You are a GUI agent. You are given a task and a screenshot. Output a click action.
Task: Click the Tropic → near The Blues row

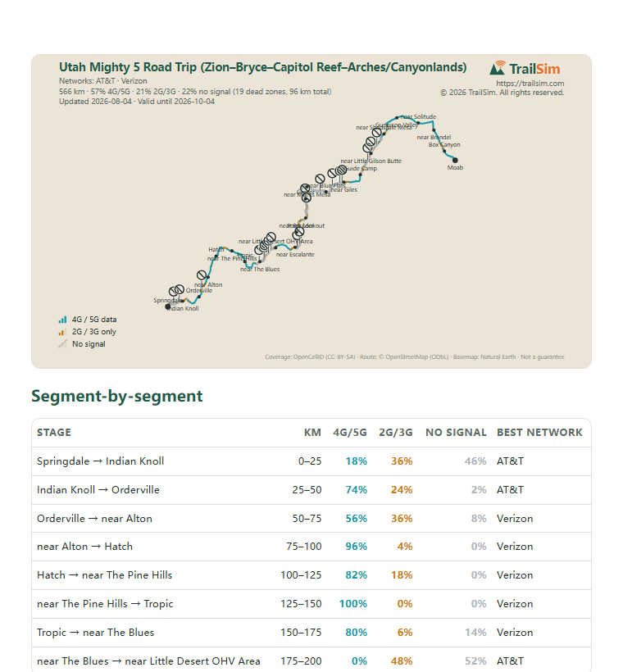tap(311, 633)
